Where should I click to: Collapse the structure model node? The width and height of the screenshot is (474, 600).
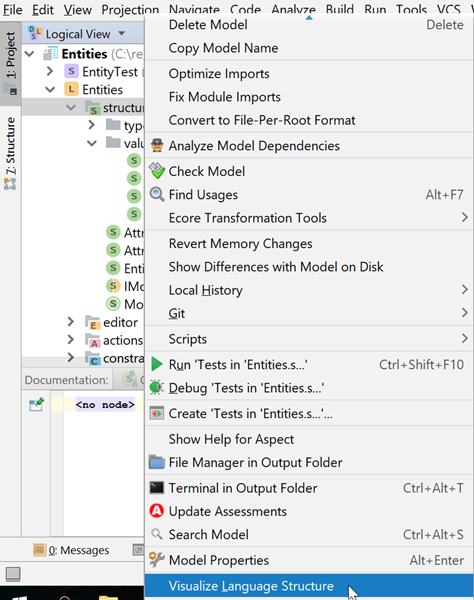pos(71,108)
